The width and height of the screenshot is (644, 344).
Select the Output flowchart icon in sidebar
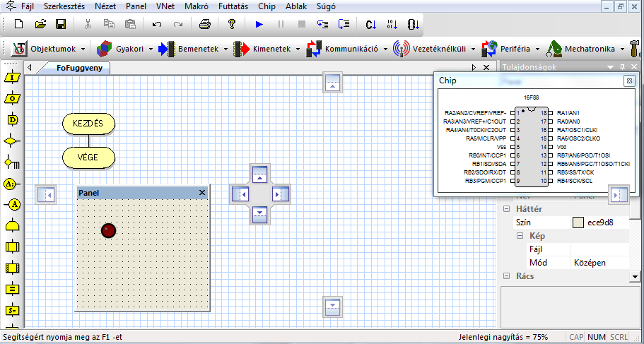click(12, 98)
